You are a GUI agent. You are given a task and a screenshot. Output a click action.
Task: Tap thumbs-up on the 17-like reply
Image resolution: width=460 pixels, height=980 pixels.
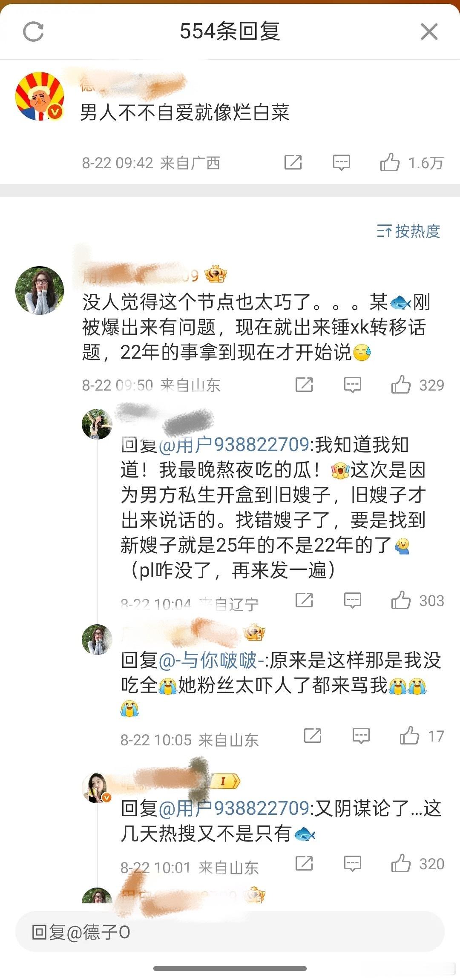coord(409,736)
